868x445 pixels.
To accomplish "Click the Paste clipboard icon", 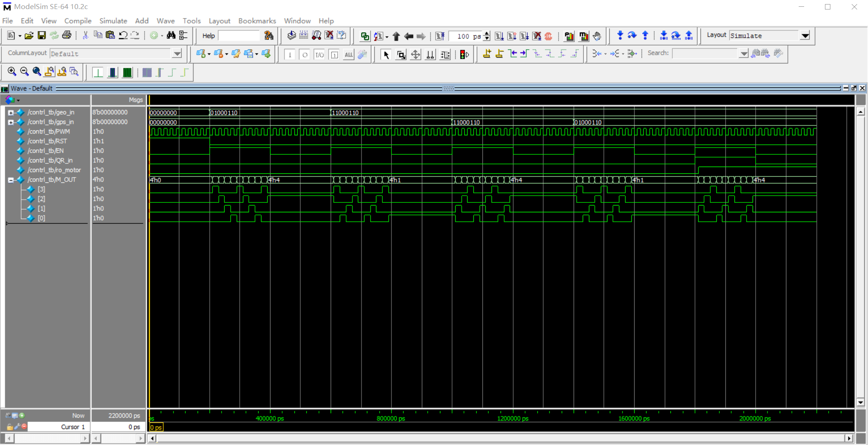I will coord(110,35).
